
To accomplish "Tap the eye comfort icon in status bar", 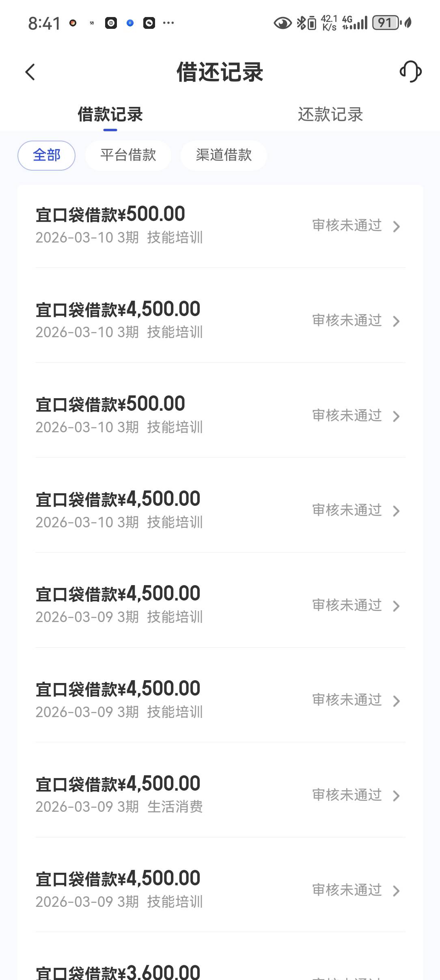I will click(x=283, y=23).
